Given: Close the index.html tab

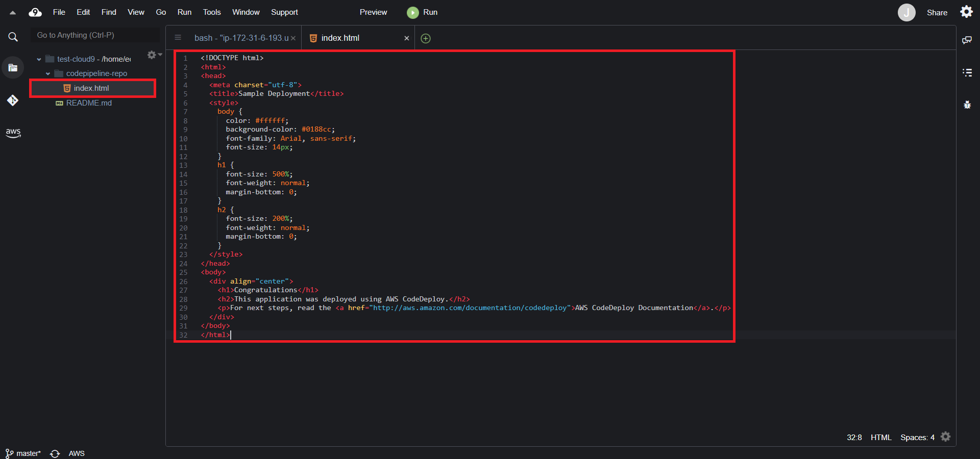Looking at the screenshot, I should pos(406,38).
